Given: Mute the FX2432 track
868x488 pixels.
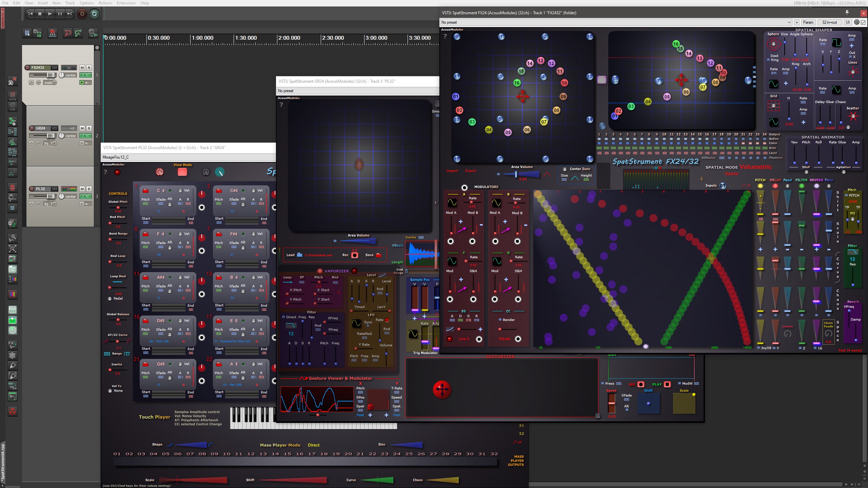Looking at the screenshot, I should pos(82,67).
